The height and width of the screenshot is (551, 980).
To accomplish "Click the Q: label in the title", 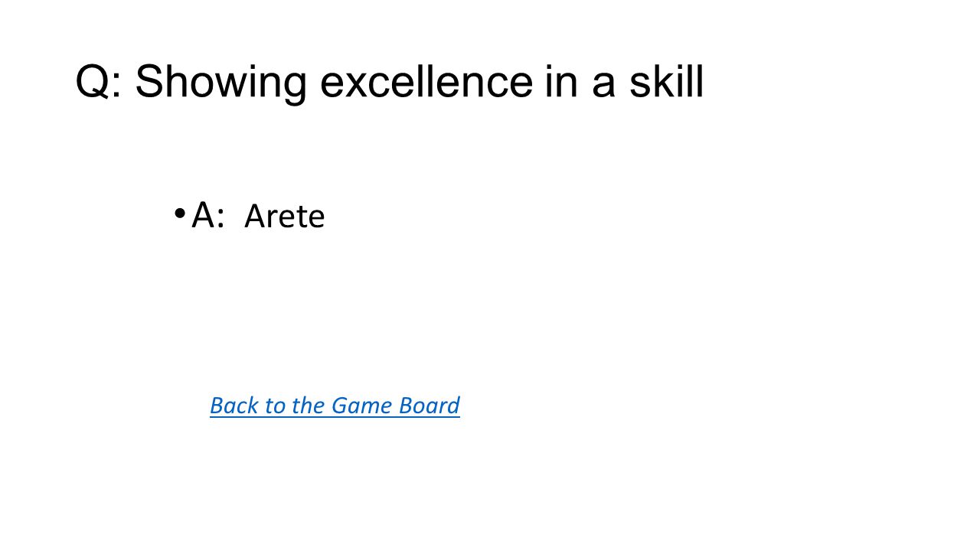I will point(98,83).
